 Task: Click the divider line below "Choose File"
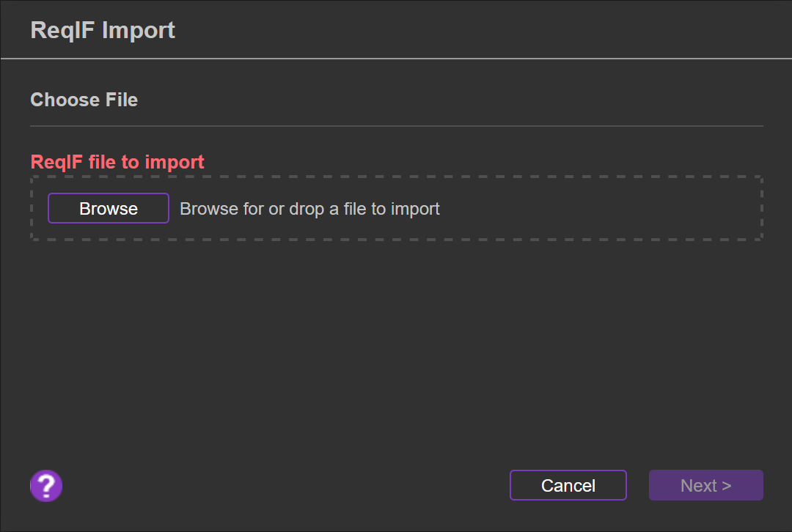[396, 126]
